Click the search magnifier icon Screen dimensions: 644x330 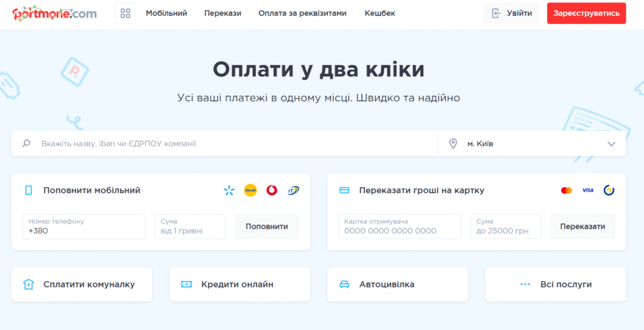click(26, 144)
